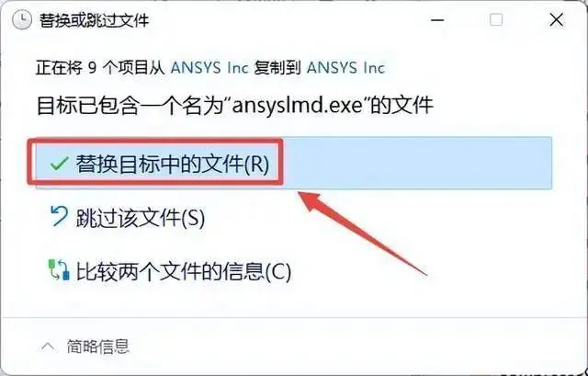Click the highlighted blue area beside replace option
The height and width of the screenshot is (376, 588).
pos(417,164)
